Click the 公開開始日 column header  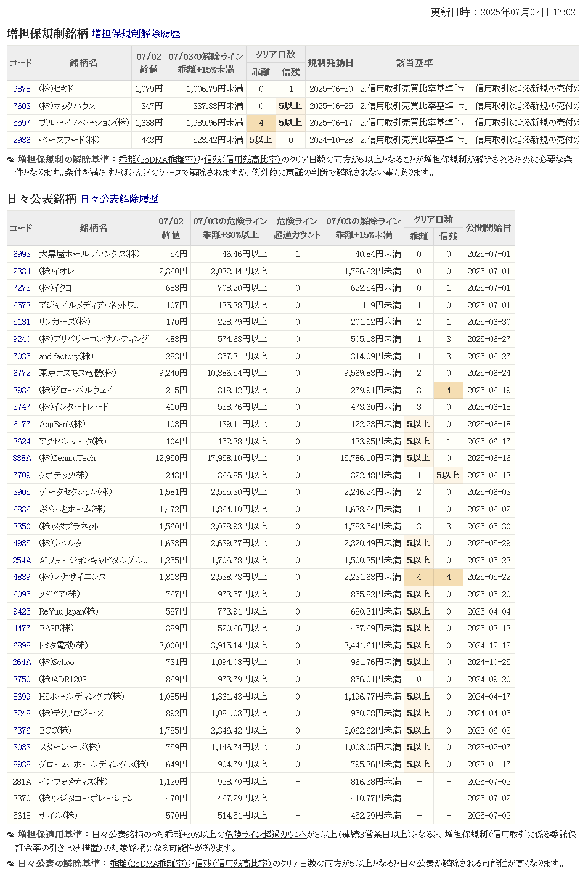(x=489, y=228)
